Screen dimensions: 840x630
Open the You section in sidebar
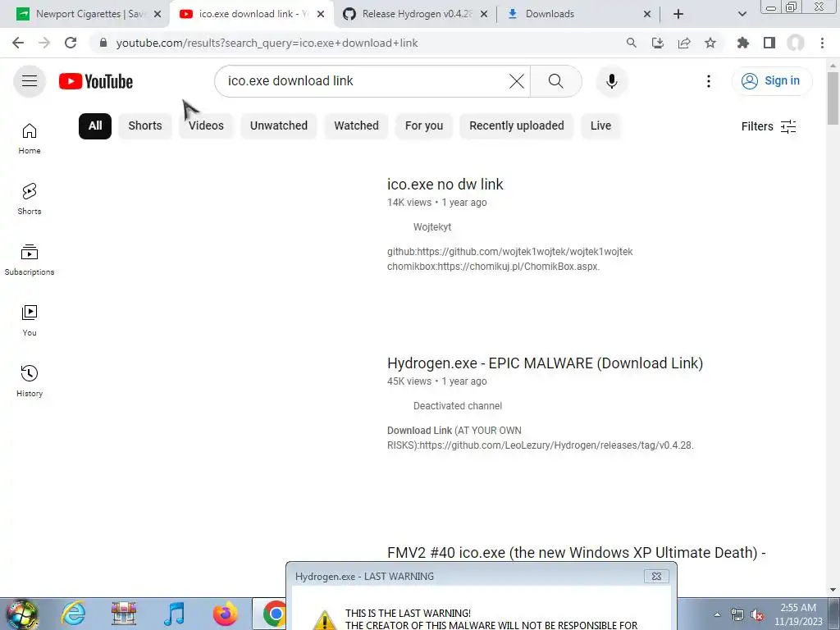pos(30,321)
